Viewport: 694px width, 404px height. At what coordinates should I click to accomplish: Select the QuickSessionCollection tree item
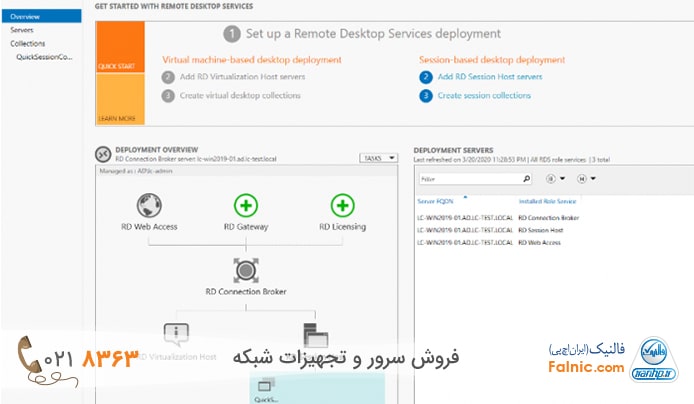tap(44, 58)
